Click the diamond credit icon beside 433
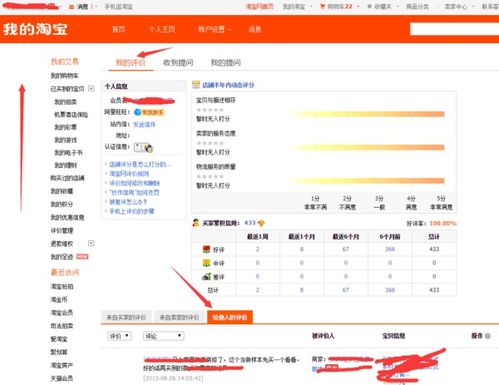This screenshot has width=499, height=385. point(261,223)
